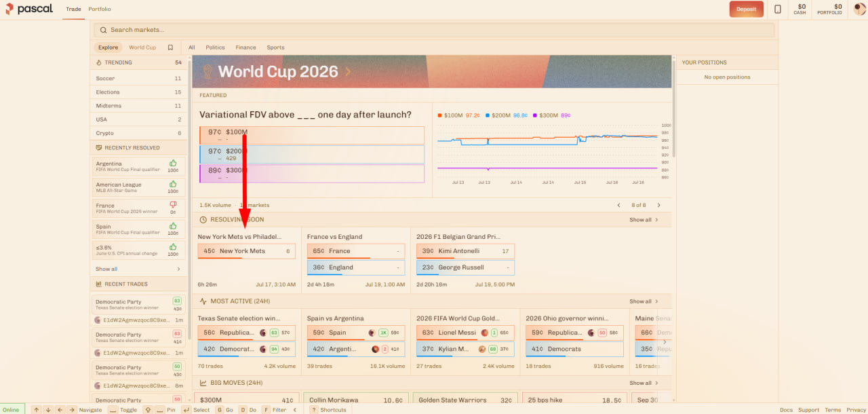
Task: Click the G key Go shortcut
Action: coord(220,410)
